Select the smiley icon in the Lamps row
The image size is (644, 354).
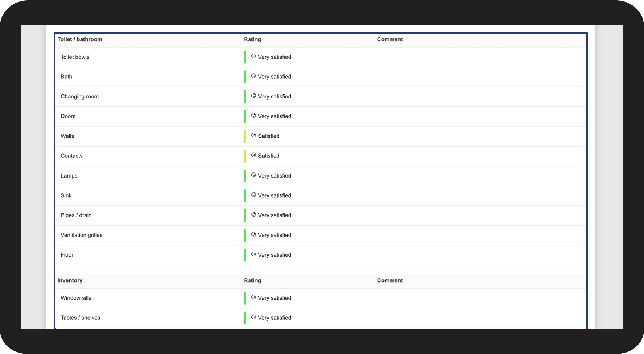[x=254, y=175]
